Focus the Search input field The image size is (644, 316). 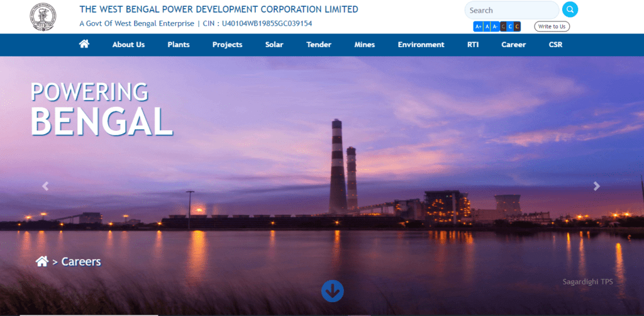pos(512,10)
